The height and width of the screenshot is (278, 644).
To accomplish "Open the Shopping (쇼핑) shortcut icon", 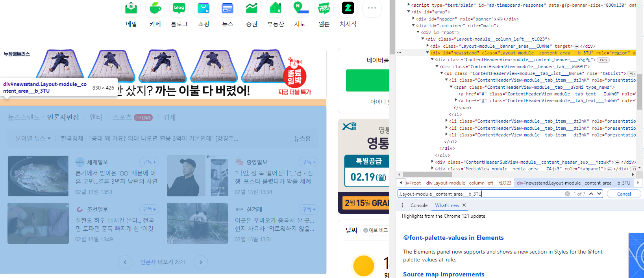I will point(204,8).
